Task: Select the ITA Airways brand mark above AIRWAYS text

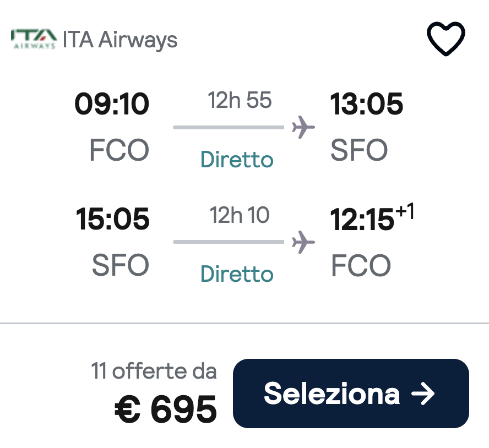Action: pyautogui.click(x=34, y=34)
